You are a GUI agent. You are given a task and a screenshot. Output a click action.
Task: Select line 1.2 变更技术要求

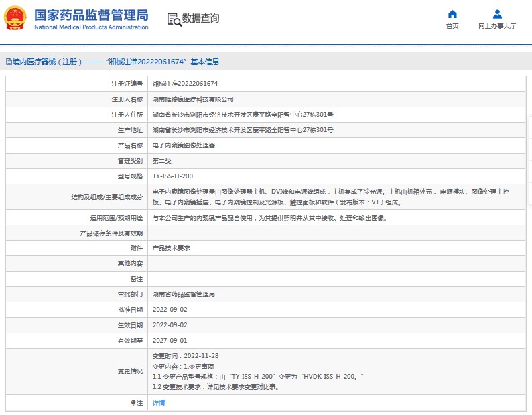(x=216, y=387)
